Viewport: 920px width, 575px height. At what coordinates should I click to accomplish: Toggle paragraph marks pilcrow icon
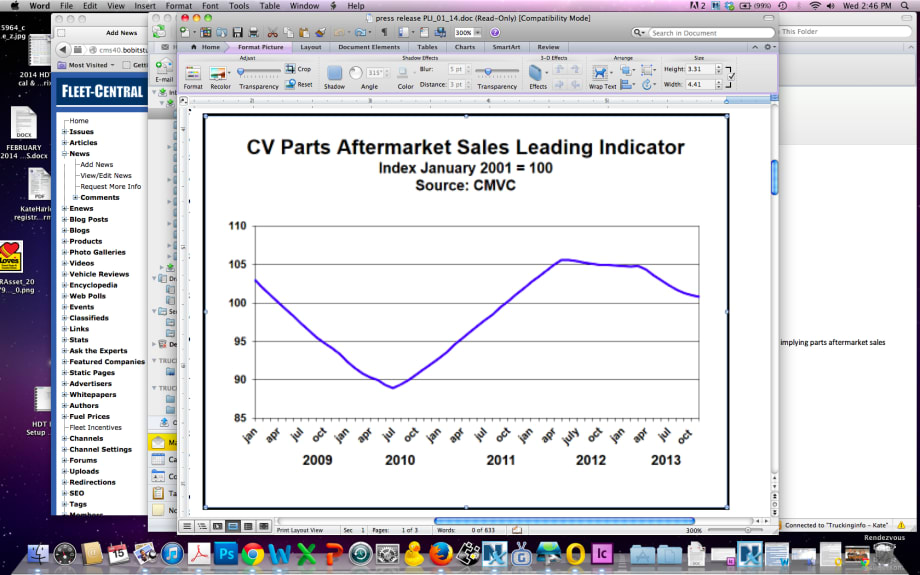[x=384, y=33]
